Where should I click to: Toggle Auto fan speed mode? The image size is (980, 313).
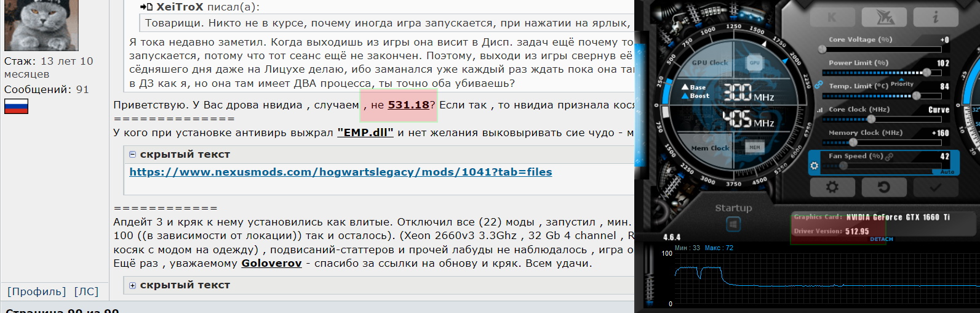(x=947, y=172)
